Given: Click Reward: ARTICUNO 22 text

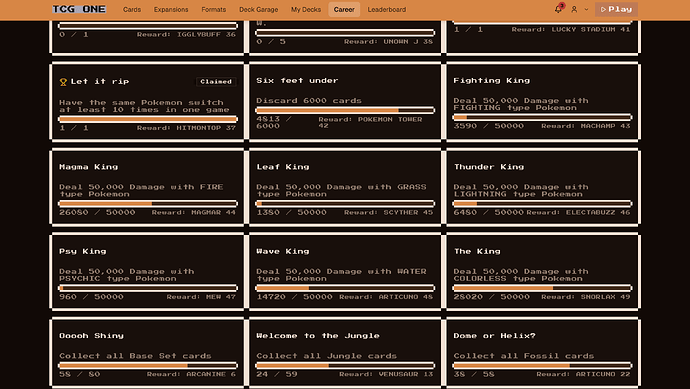Looking at the screenshot, I should [583, 374].
